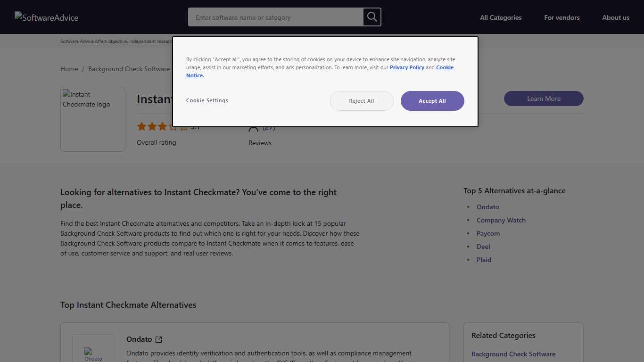Click the reviews people icon
644x362 pixels.
tap(253, 126)
